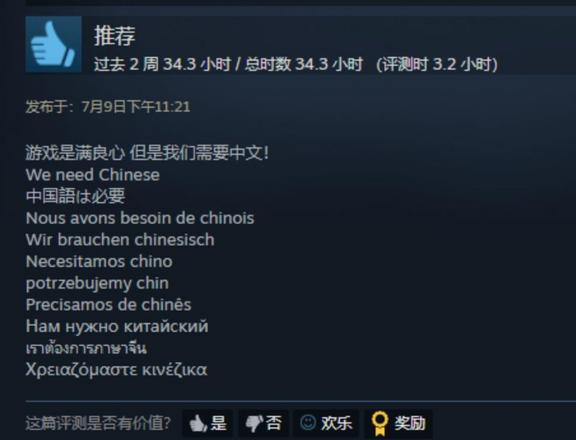Click the Chinese review line 游戏是满良心
The height and width of the screenshot is (440, 576).
click(75, 153)
